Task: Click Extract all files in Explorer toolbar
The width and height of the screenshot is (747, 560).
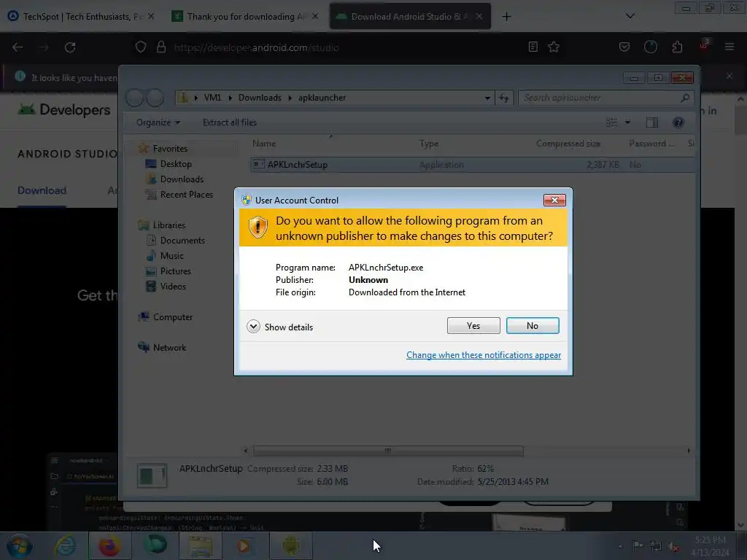Action: coord(230,122)
